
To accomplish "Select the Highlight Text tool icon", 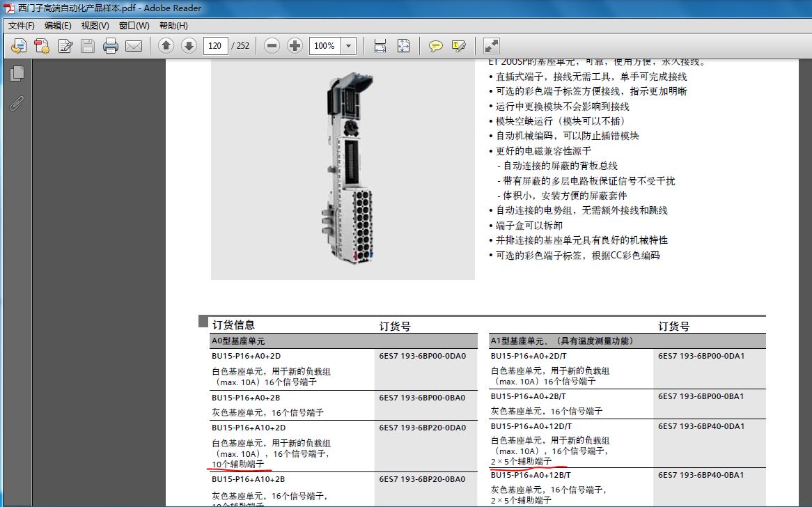I will (458, 45).
